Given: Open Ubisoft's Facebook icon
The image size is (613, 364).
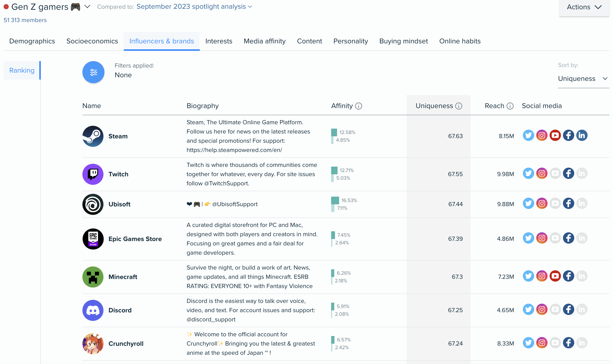Looking at the screenshot, I should click(x=569, y=203).
